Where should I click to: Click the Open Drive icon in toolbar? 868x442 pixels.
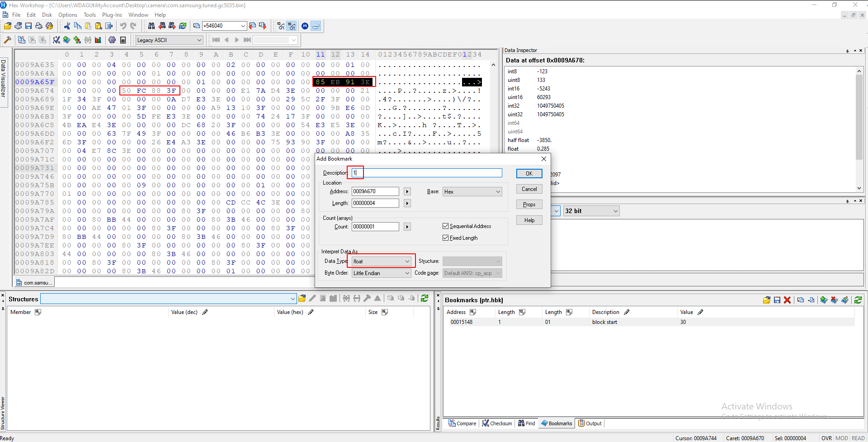[18, 26]
